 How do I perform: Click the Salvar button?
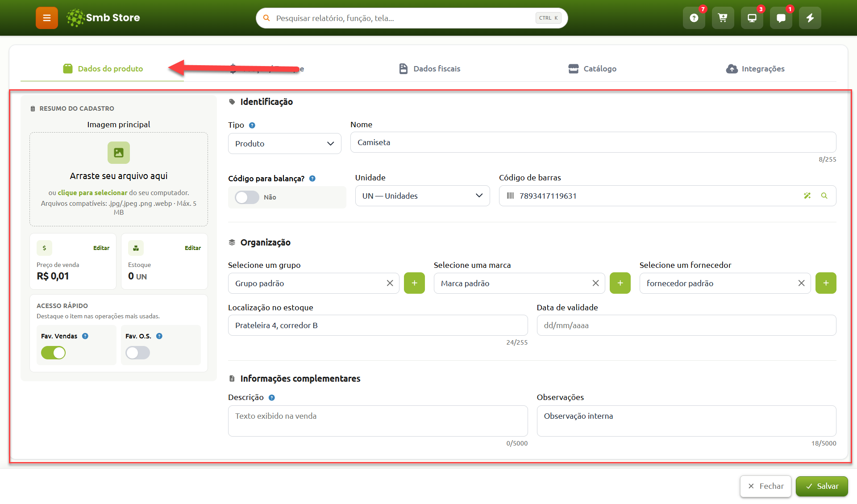pos(822,486)
